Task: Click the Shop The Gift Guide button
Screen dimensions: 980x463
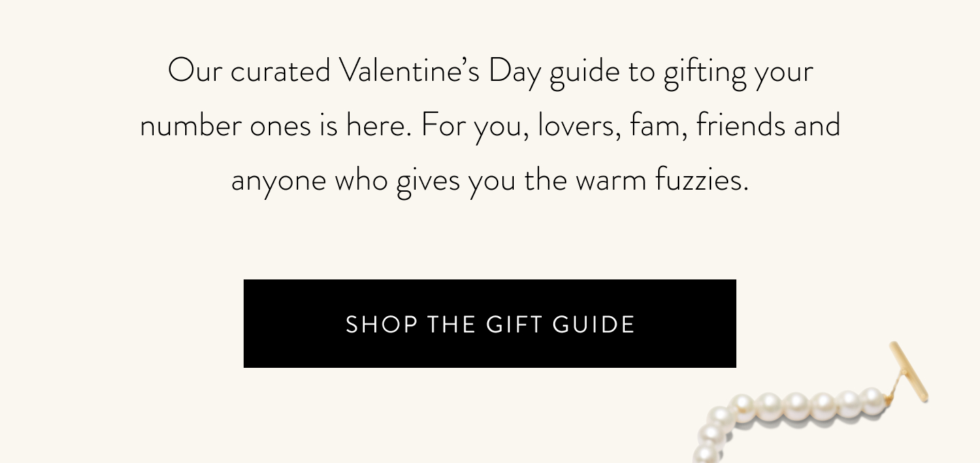Action: 490,324
